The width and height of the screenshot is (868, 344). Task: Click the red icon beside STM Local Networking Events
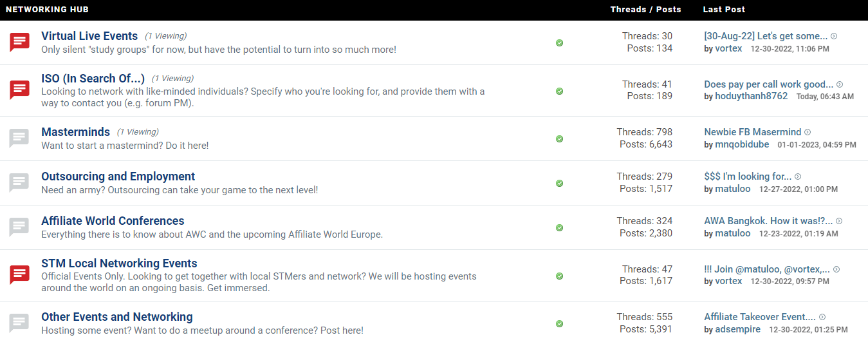[x=20, y=275]
